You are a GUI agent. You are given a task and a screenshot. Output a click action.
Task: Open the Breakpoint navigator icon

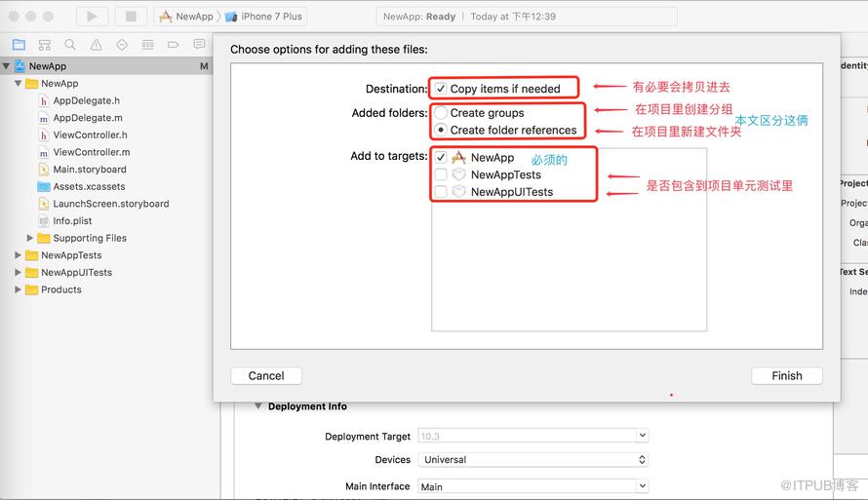click(x=174, y=45)
